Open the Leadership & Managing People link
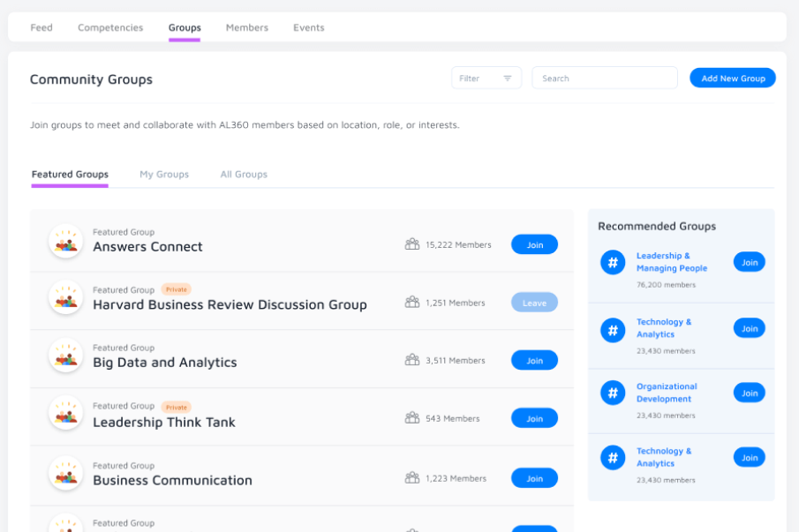 (x=672, y=262)
